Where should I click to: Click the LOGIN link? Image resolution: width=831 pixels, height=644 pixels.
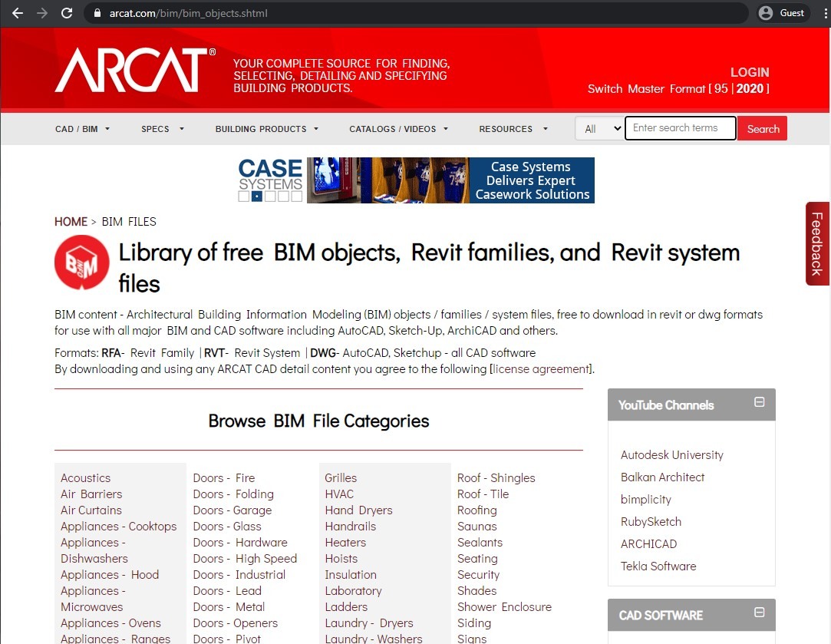tap(750, 72)
